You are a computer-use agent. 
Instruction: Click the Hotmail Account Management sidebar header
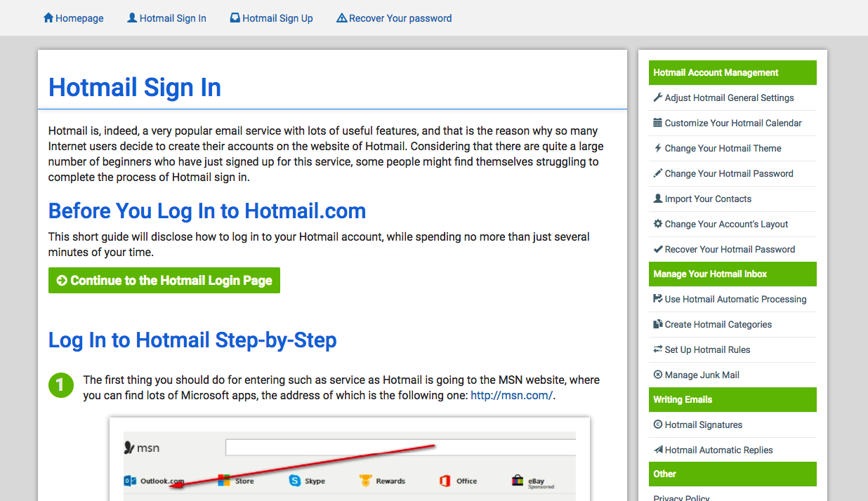coord(732,72)
